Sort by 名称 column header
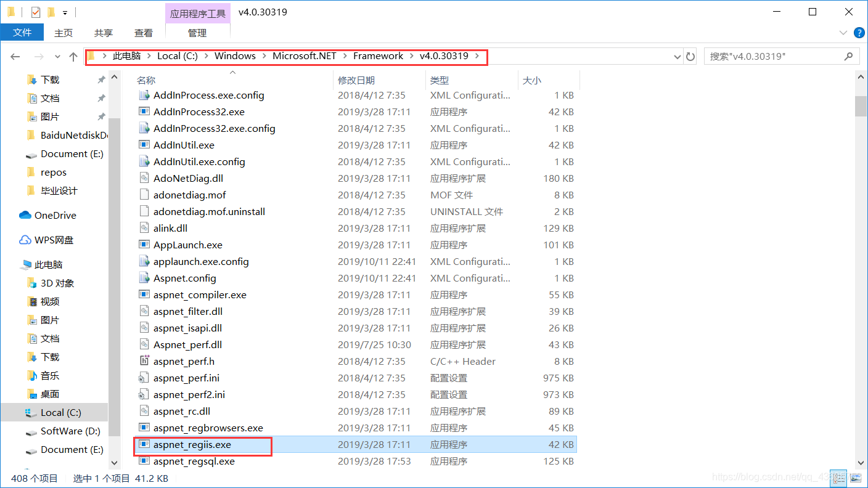 point(146,80)
